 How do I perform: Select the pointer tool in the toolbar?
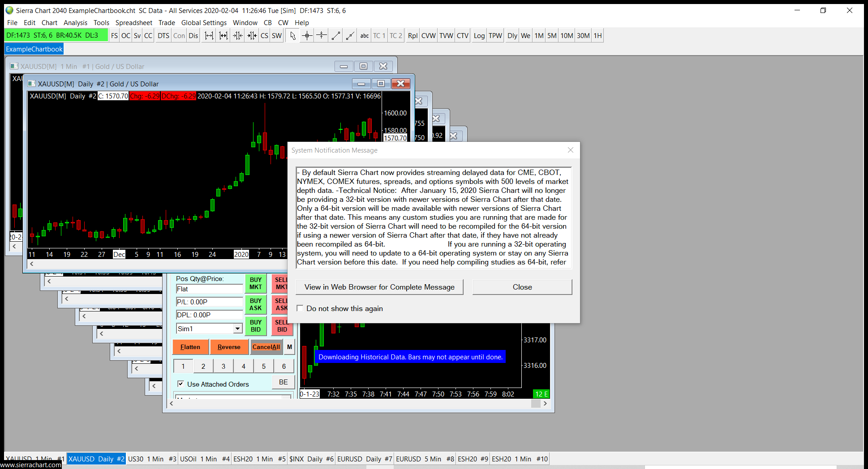[293, 36]
